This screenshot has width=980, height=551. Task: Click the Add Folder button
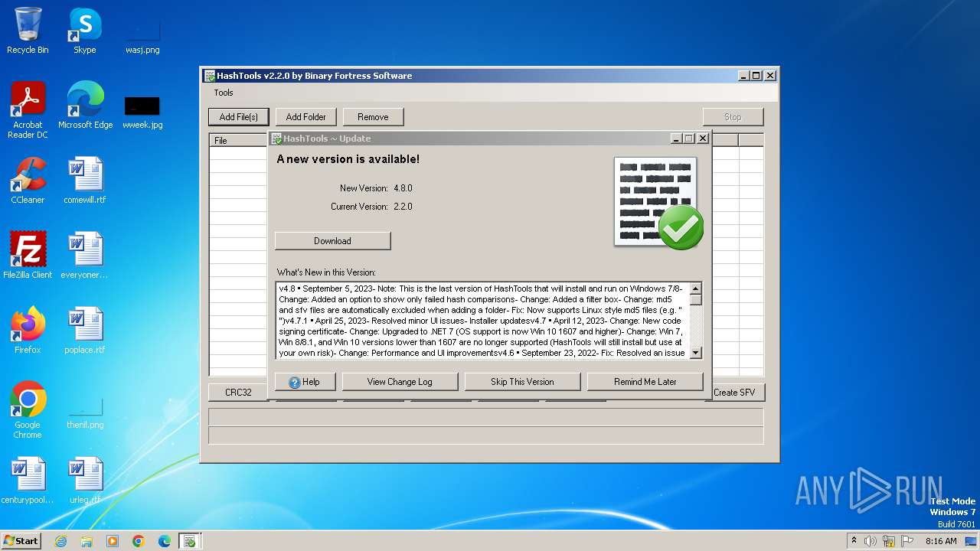[x=306, y=117]
